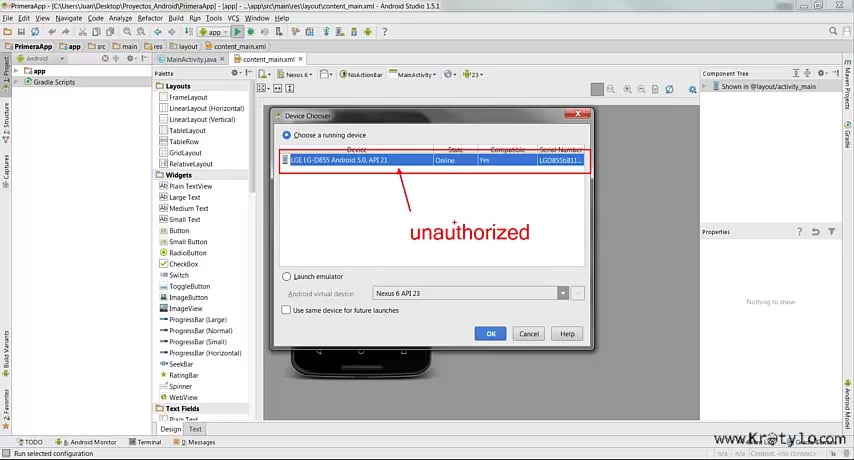The width and height of the screenshot is (854, 460).
Task: Click the Open project folder toolbar icon
Action: pyautogui.click(x=8, y=32)
